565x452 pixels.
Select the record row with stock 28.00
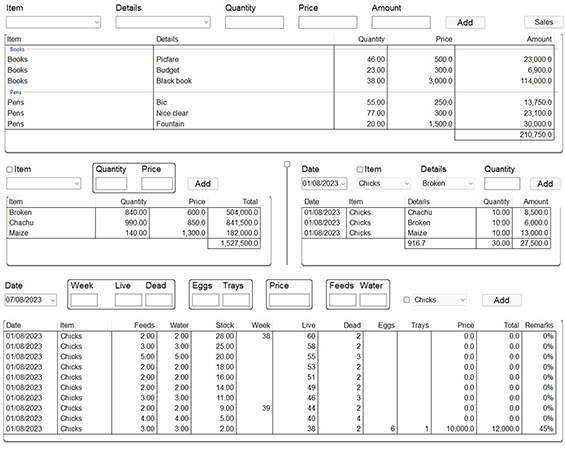(280, 336)
